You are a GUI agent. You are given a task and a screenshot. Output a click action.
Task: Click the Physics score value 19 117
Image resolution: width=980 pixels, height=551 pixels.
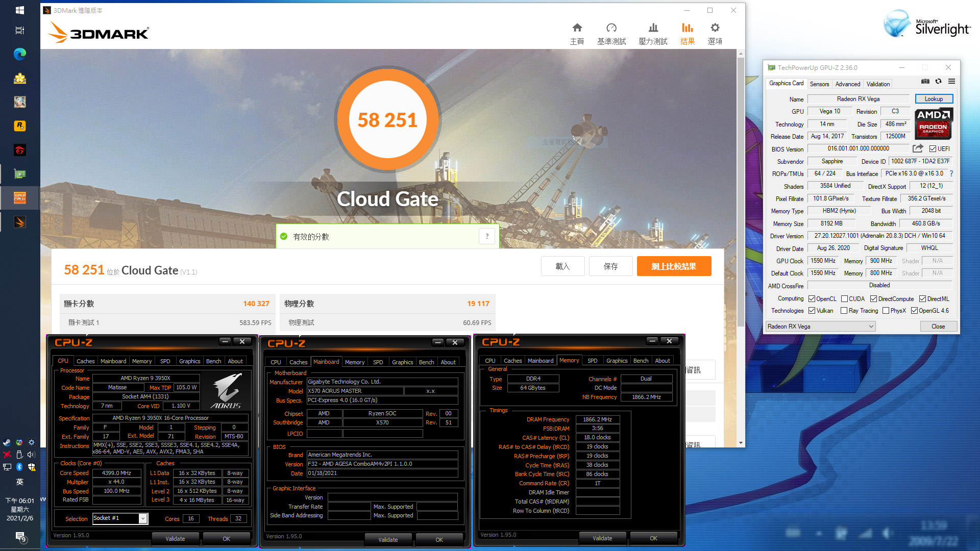[478, 304]
